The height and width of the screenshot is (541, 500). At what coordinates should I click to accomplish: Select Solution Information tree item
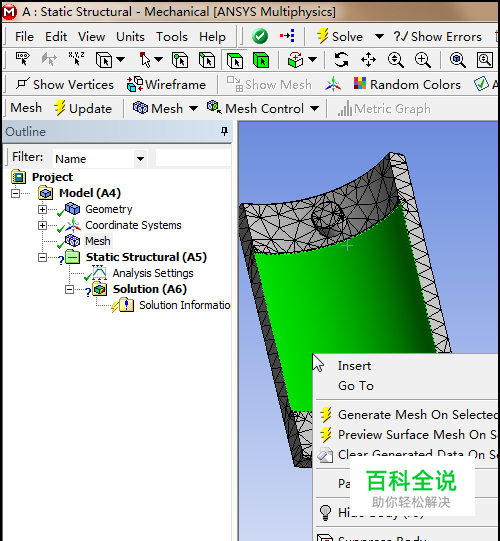point(184,305)
